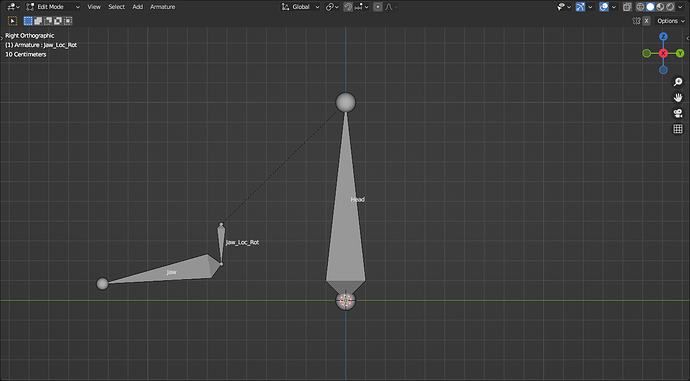Open the View menu
690x381 pixels.
click(x=94, y=7)
